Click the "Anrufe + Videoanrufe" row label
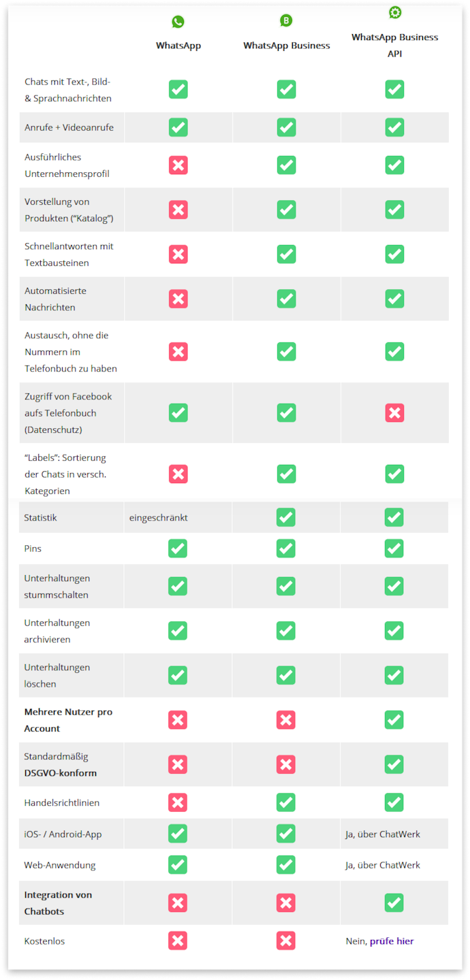The height and width of the screenshot is (980, 470). click(x=69, y=127)
